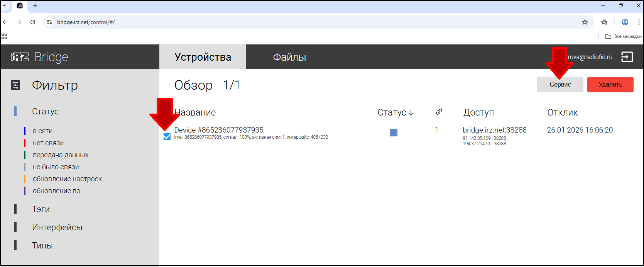The height and width of the screenshot is (267, 644).
Task: Filter by "в сети" status
Action: [x=42, y=131]
